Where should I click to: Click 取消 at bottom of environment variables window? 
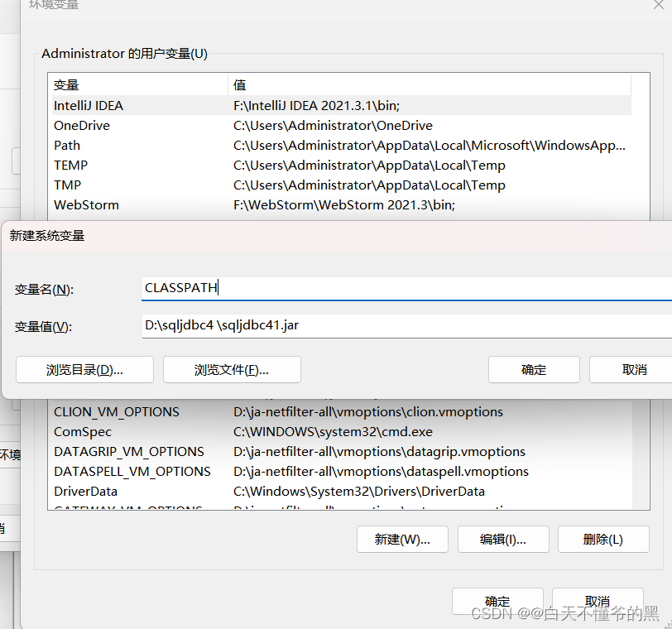pos(598,601)
